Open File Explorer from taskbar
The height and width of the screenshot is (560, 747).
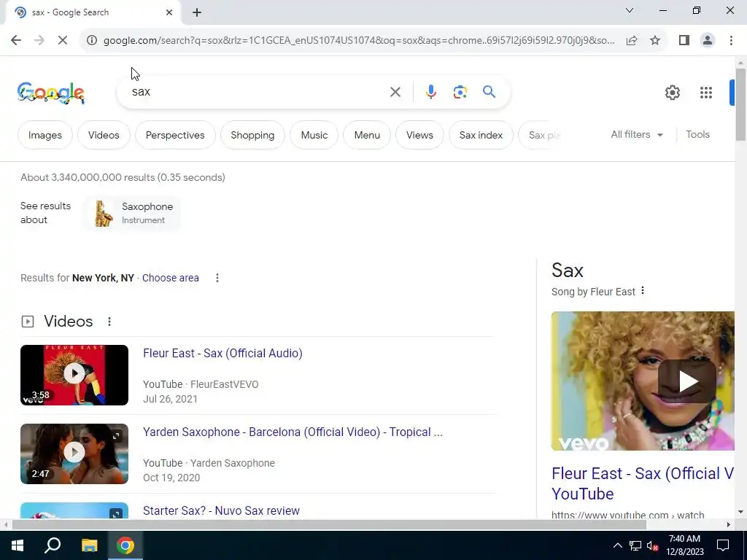89,545
